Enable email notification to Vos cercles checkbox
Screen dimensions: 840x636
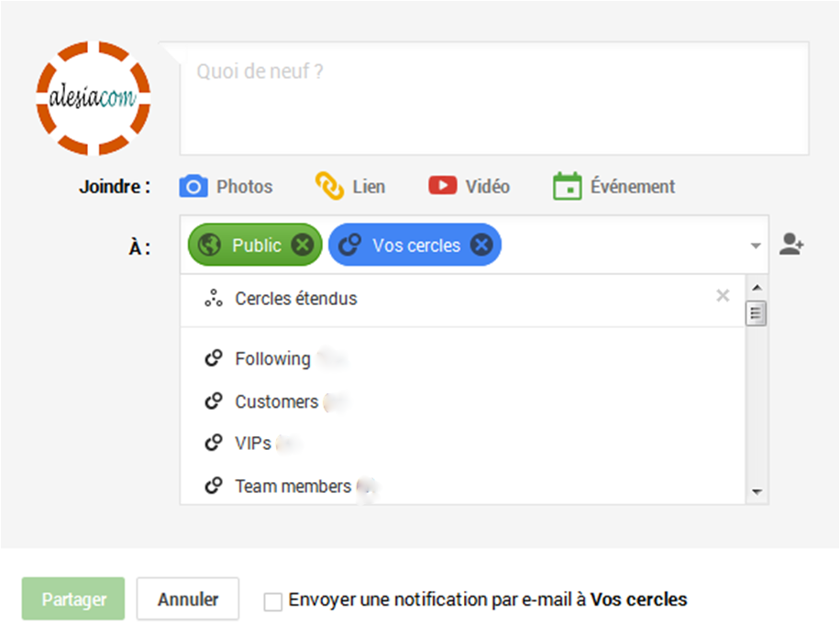(273, 601)
